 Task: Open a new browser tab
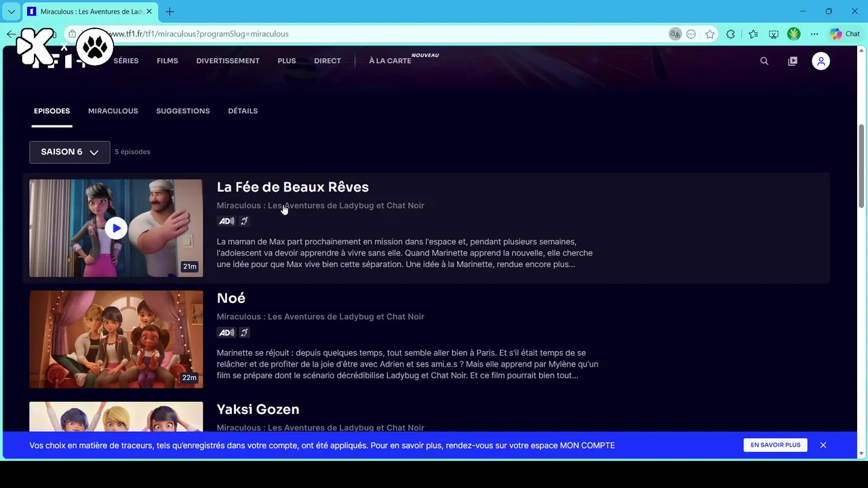tap(170, 12)
